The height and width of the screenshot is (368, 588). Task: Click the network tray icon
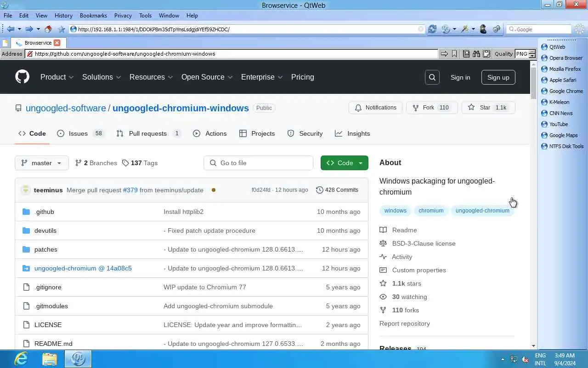(514, 359)
